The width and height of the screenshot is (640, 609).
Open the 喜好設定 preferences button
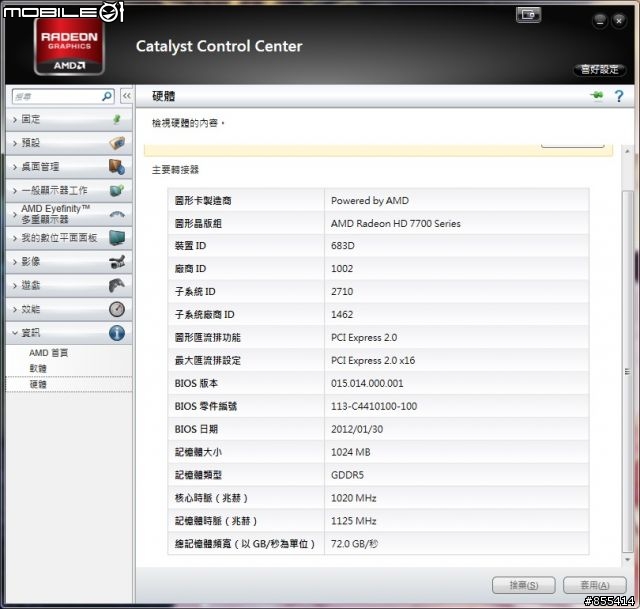coord(600,69)
